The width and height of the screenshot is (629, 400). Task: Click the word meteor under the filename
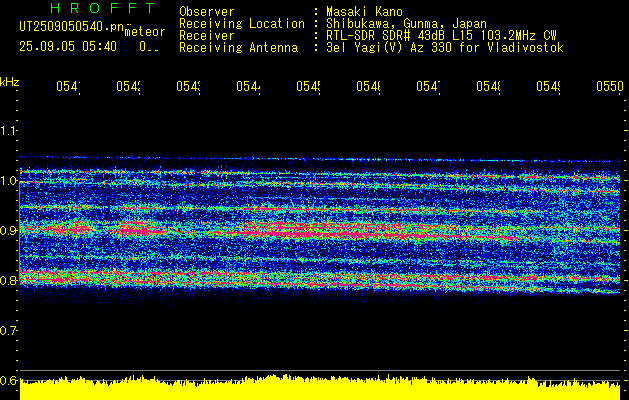145,32
